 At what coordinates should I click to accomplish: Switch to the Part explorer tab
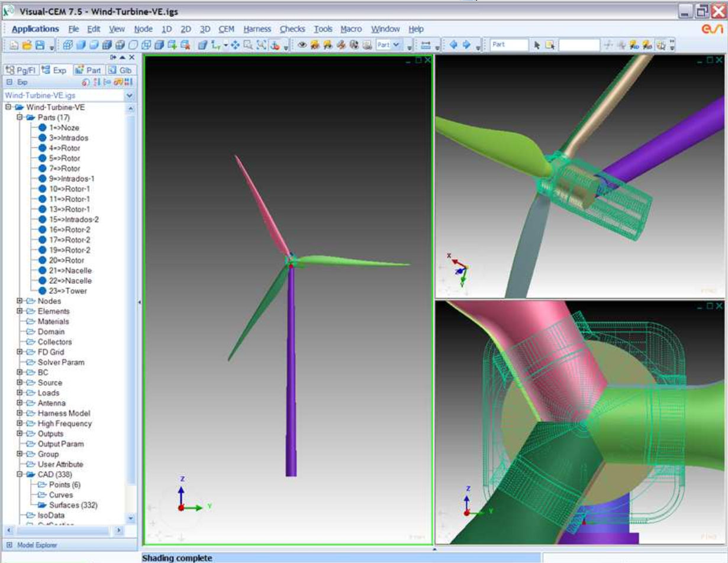pos(88,70)
